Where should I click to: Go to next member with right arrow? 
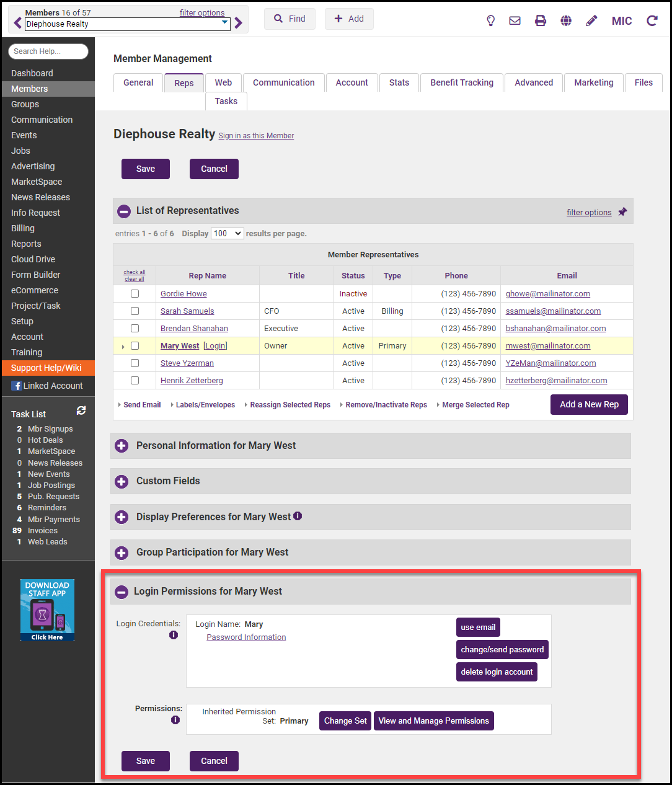239,24
